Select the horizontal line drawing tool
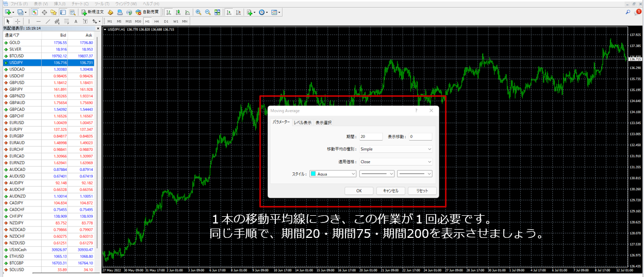Image resolution: width=644 pixels, height=277 pixels. pos(38,21)
